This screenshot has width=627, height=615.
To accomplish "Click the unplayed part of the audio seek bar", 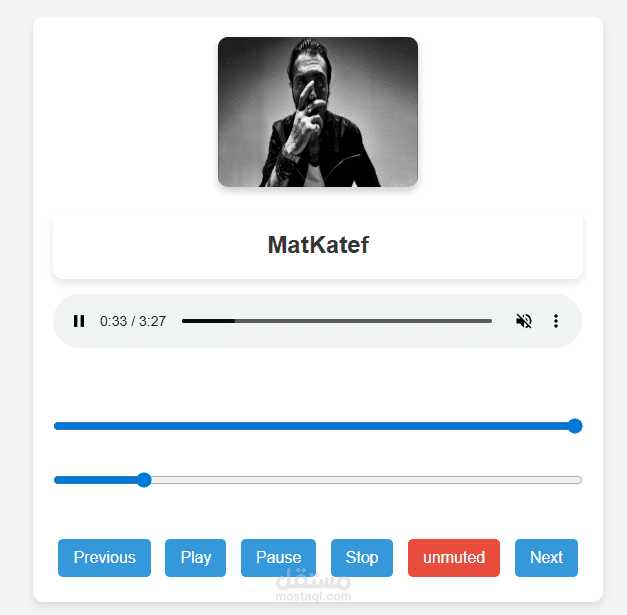I will (x=363, y=321).
